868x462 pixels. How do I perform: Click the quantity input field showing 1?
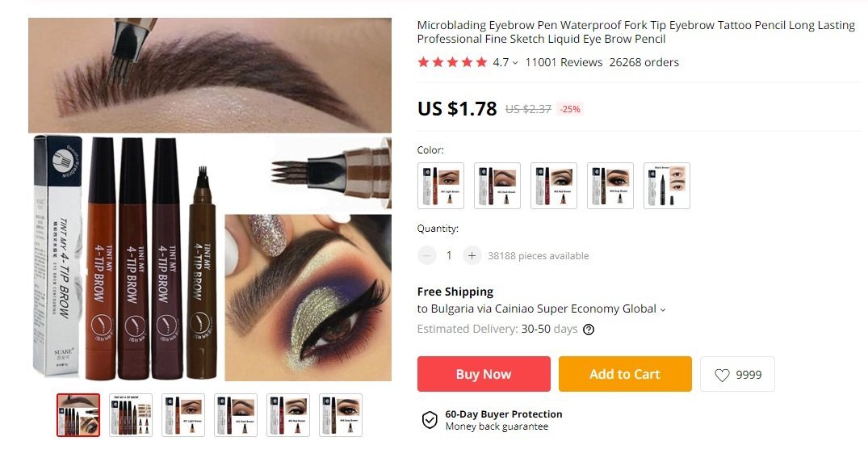(x=449, y=256)
